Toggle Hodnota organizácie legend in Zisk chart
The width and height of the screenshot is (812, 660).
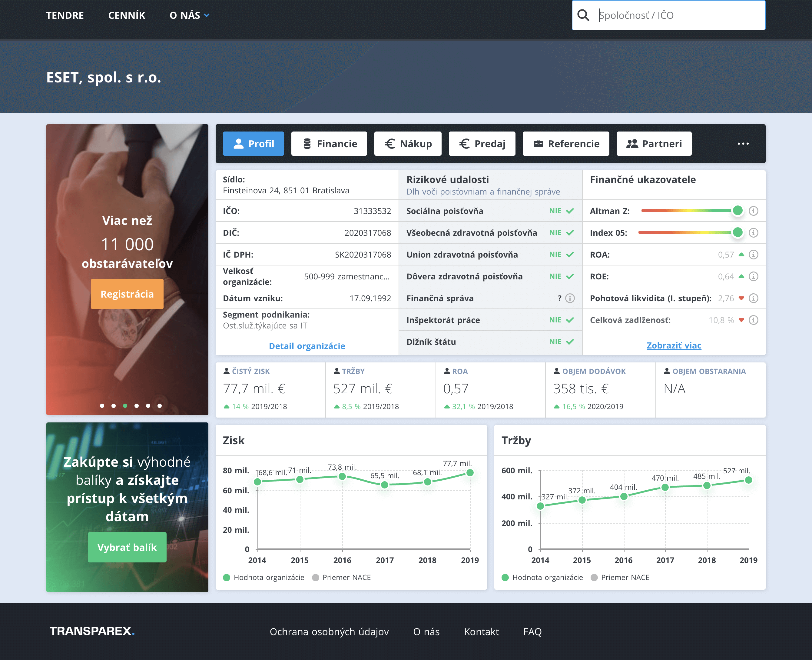pos(264,578)
